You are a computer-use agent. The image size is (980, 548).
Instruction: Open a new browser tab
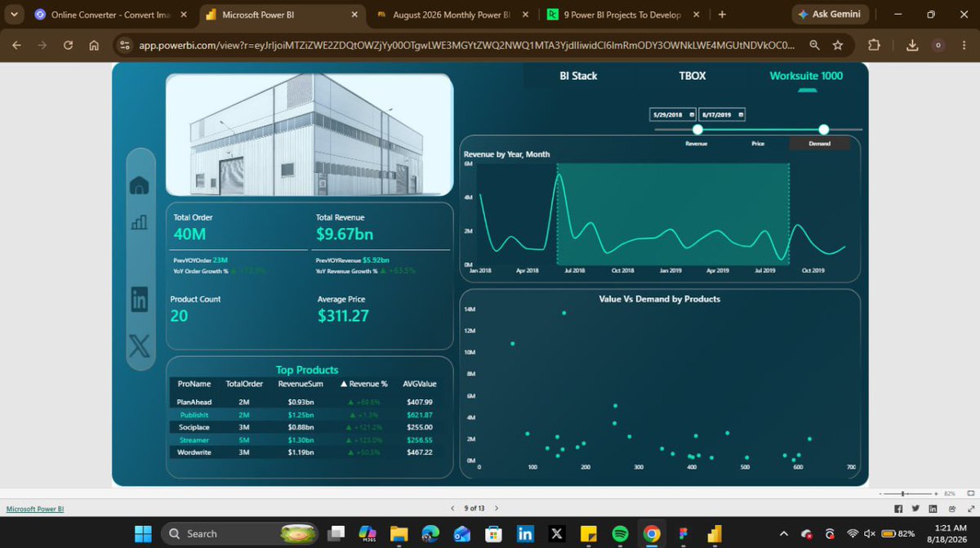722,15
